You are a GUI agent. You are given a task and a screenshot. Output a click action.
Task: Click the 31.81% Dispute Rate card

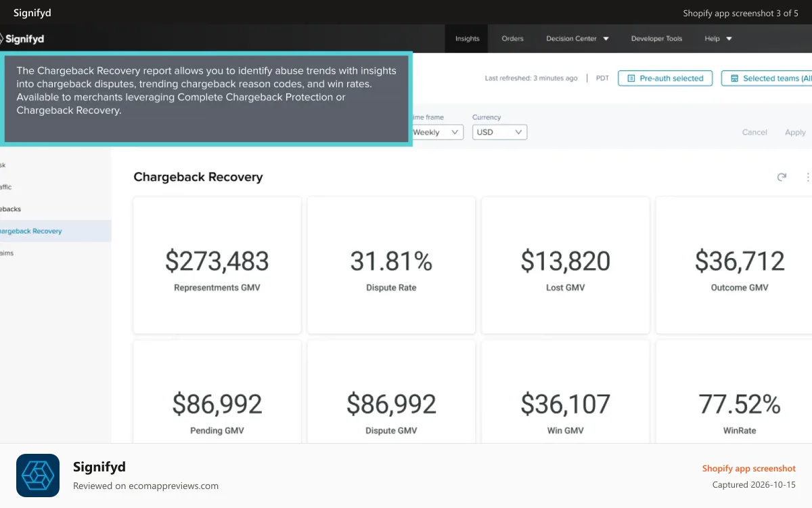(391, 266)
